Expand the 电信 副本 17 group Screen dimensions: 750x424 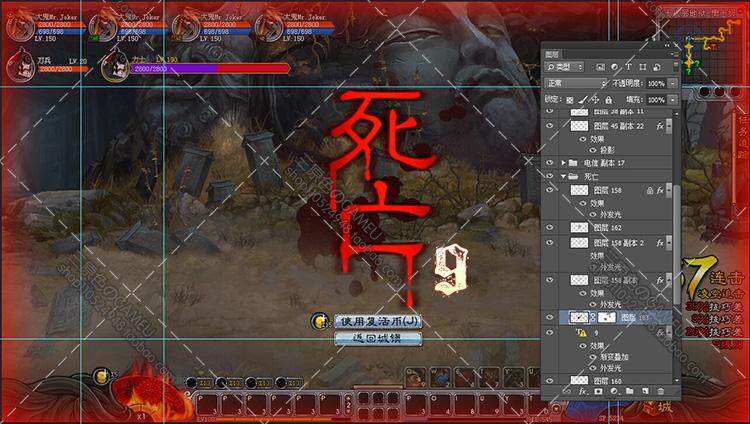point(563,163)
